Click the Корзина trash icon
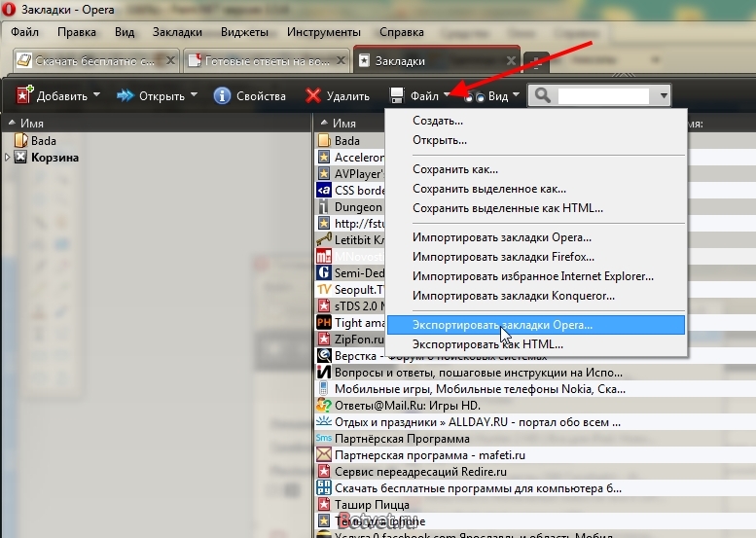756x538 pixels. pos(20,158)
